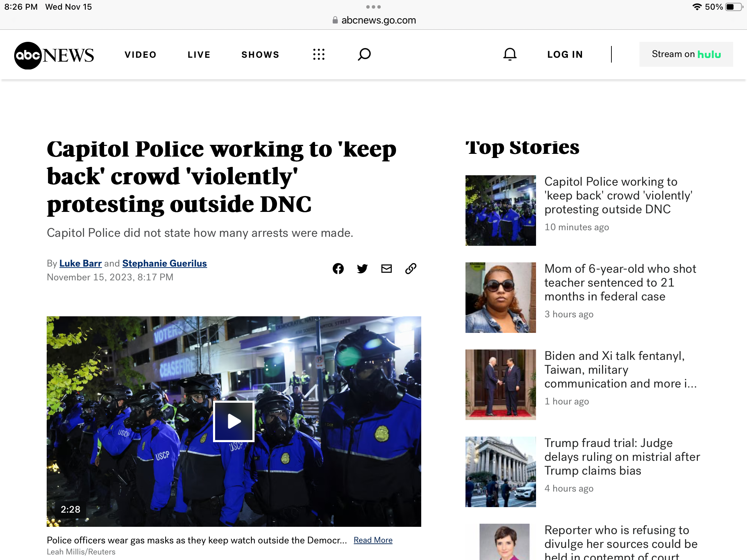
Task: Share the article on Facebook
Action: pos(338,269)
